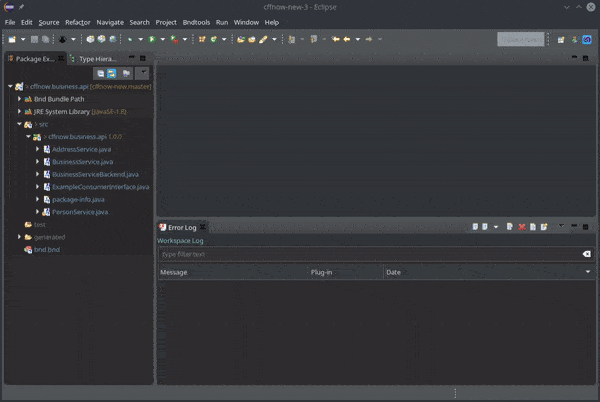Click the Message column header
Screen dimensions: 600x402
(233, 272)
